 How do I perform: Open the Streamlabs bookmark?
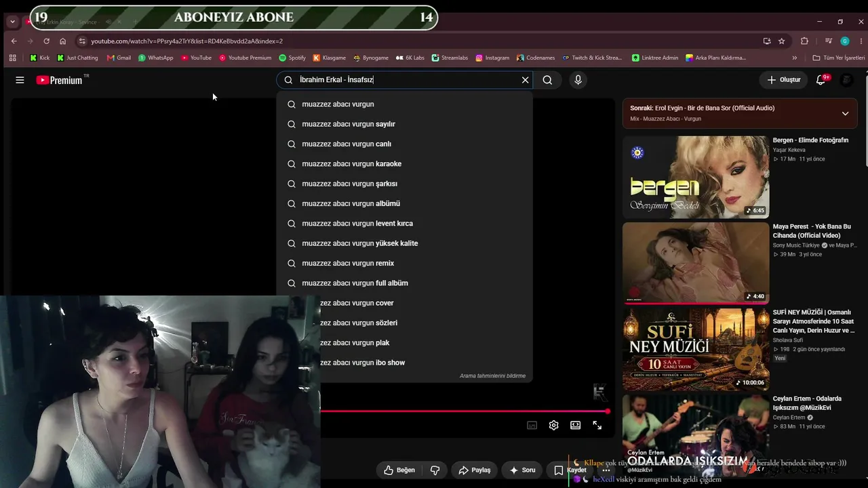point(450,58)
